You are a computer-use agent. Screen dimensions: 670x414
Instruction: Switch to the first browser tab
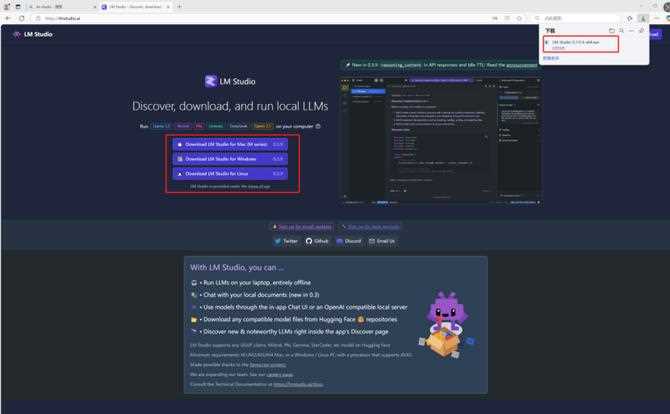point(62,6)
